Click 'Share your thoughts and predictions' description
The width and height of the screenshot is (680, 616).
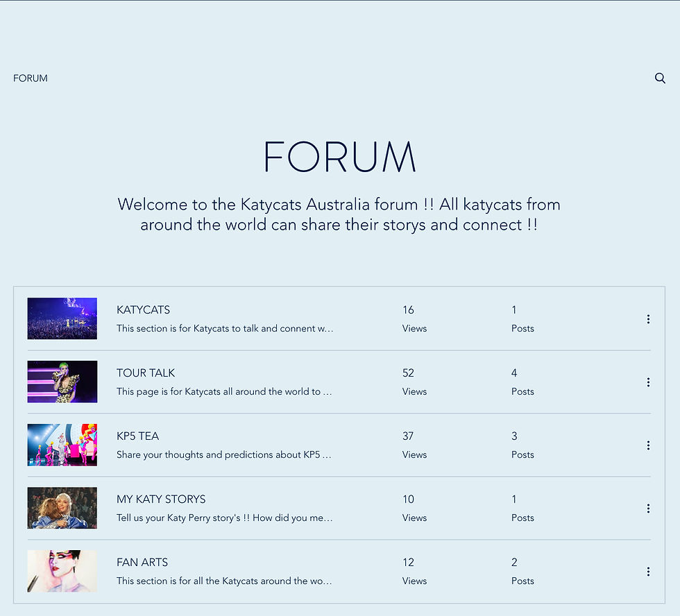coord(223,455)
